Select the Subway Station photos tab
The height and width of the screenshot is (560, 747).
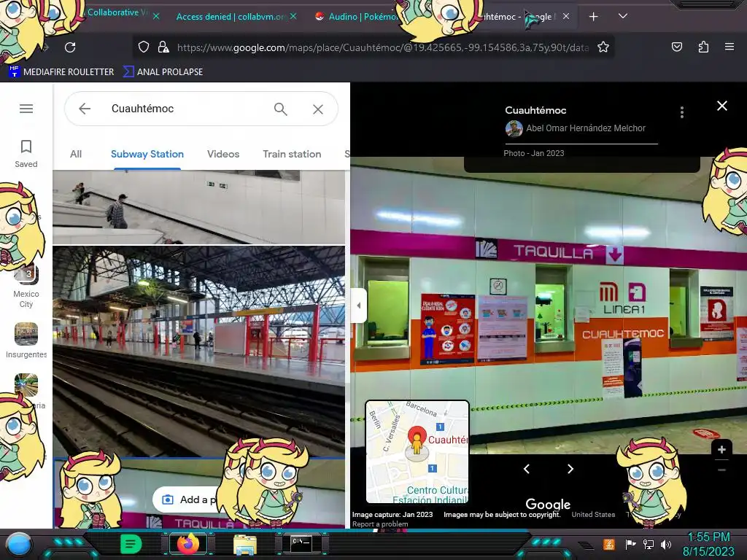click(147, 154)
